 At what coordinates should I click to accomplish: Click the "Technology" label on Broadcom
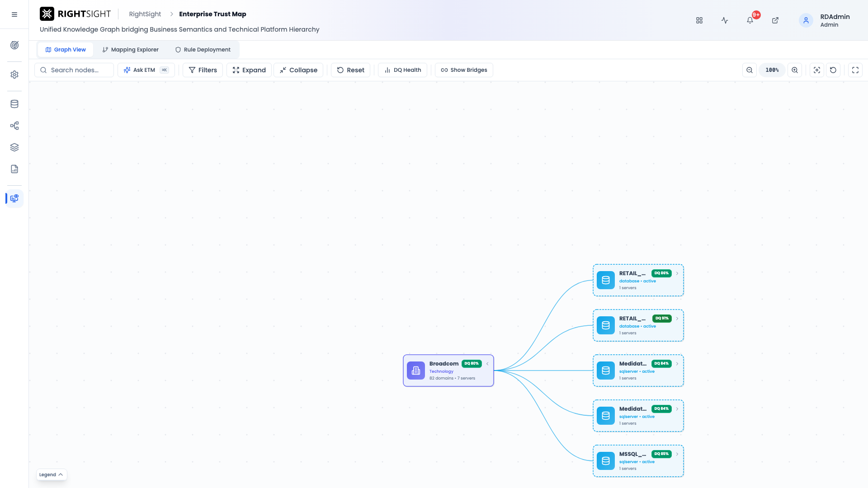tap(441, 371)
